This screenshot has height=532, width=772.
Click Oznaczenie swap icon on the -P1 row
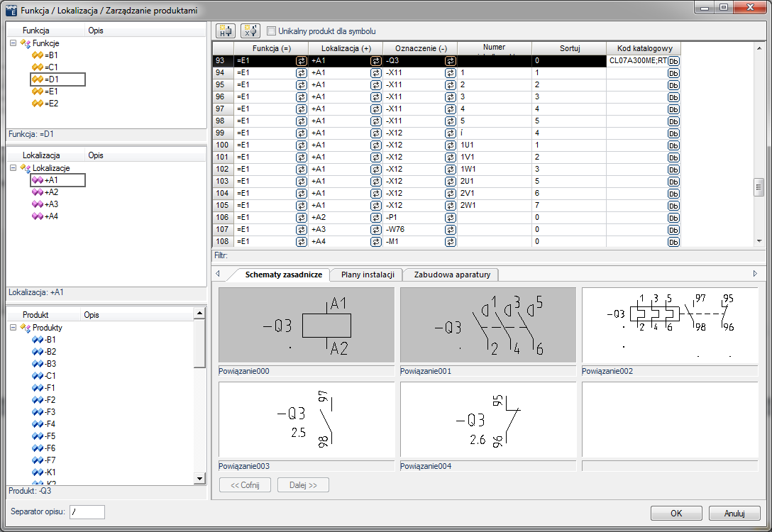[450, 218]
